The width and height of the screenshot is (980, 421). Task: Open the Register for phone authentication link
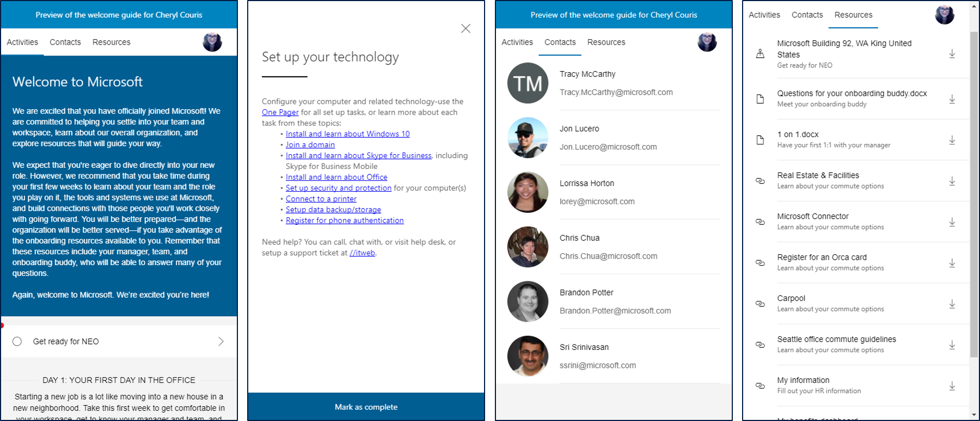tap(344, 221)
